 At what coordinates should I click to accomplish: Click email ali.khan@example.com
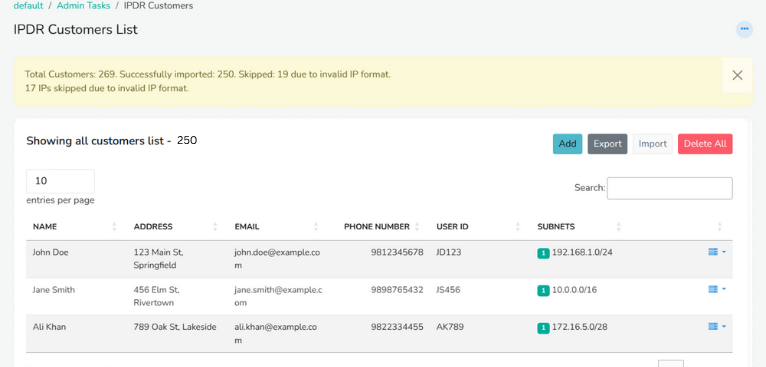(x=276, y=333)
